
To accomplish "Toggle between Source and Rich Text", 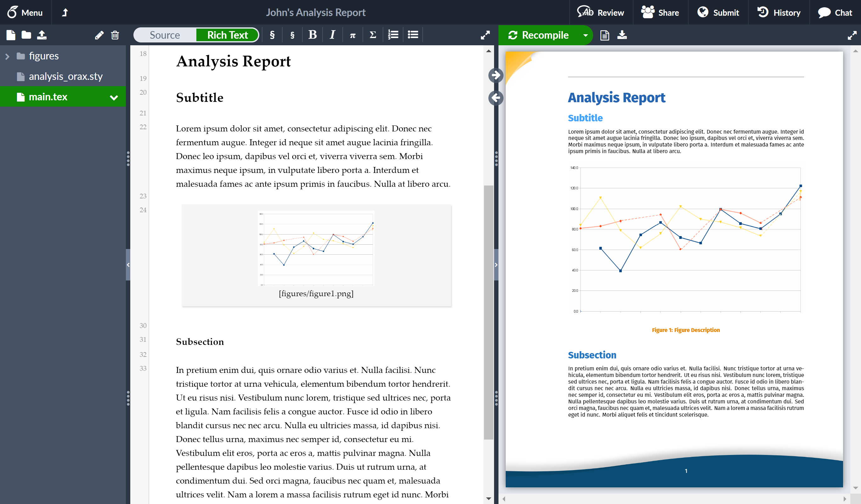I will [195, 35].
